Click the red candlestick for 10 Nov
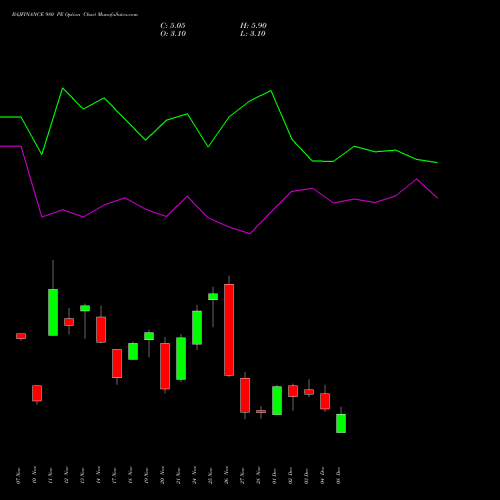This screenshot has height=500, width=500. tap(37, 393)
